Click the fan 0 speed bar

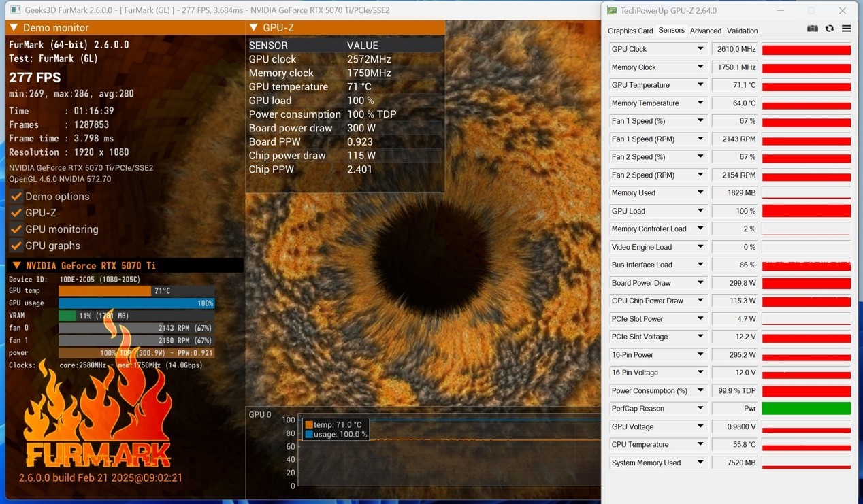[x=137, y=328]
